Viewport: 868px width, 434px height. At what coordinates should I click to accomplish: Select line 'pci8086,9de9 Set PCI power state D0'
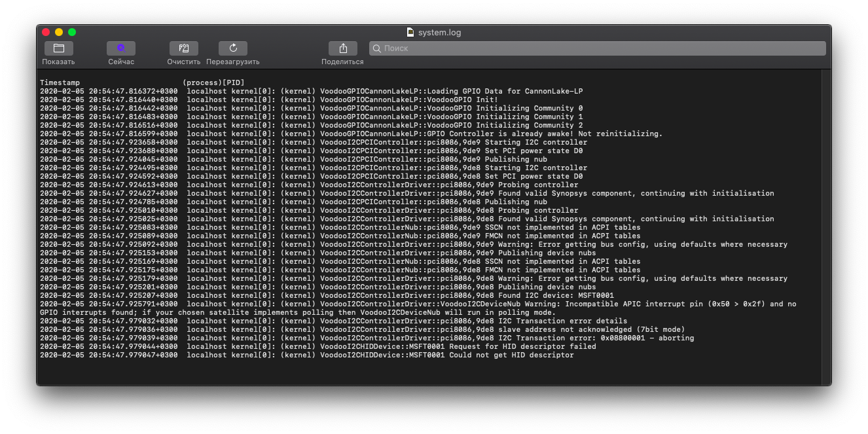311,151
